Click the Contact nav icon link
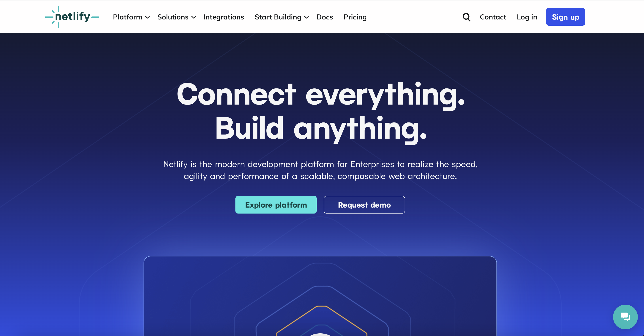Image resolution: width=644 pixels, height=336 pixels. pyautogui.click(x=493, y=17)
